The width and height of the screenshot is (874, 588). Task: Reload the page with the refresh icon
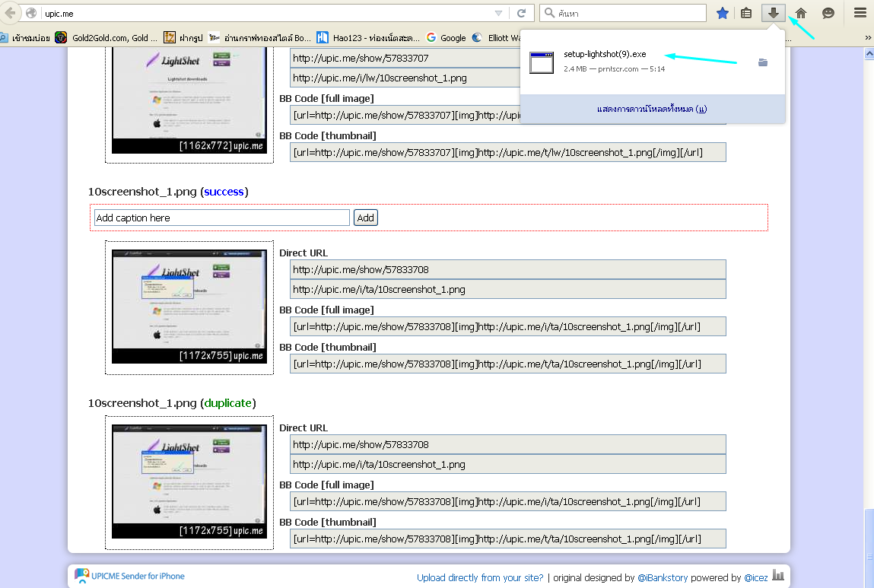coord(521,13)
